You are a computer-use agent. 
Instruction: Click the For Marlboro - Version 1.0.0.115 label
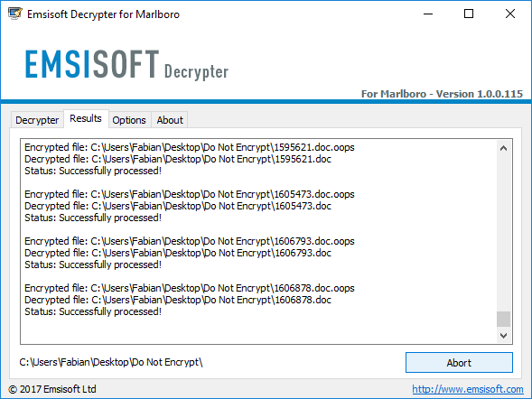point(442,94)
